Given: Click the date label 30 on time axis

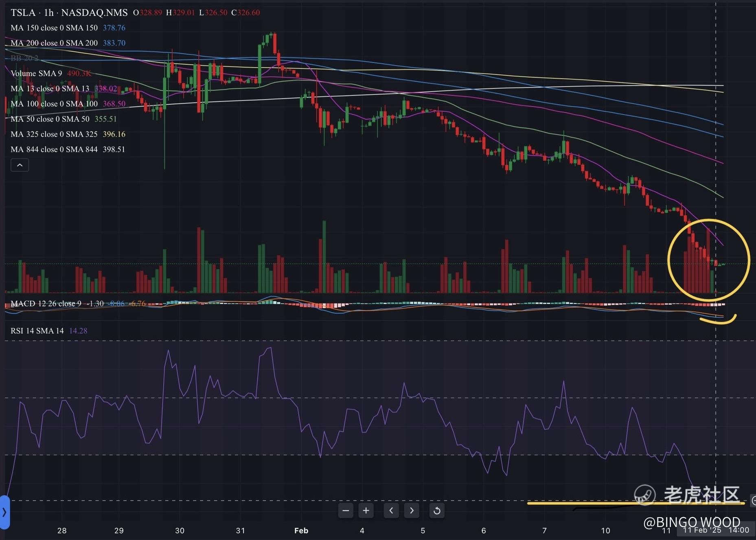Looking at the screenshot, I should 180,531.
